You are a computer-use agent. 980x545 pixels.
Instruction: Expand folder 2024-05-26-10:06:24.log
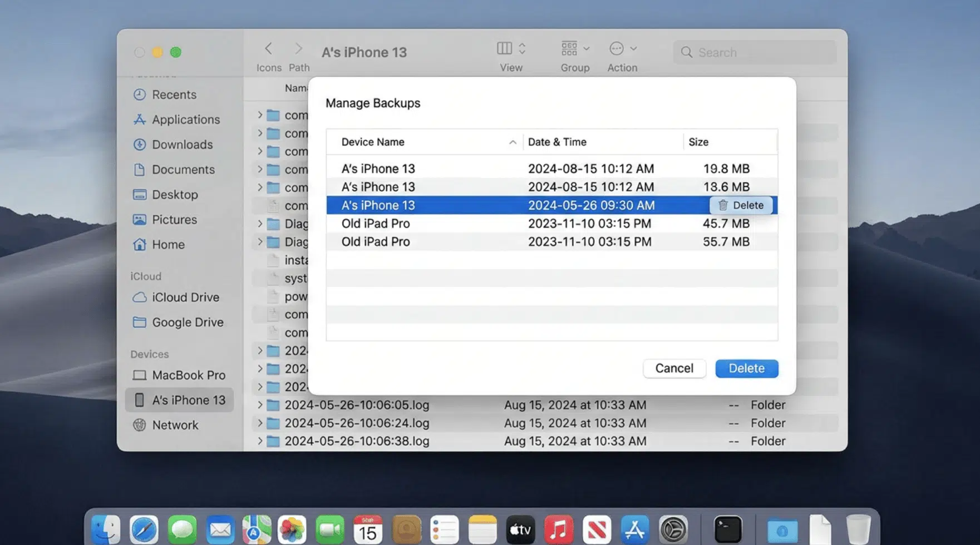pyautogui.click(x=259, y=423)
